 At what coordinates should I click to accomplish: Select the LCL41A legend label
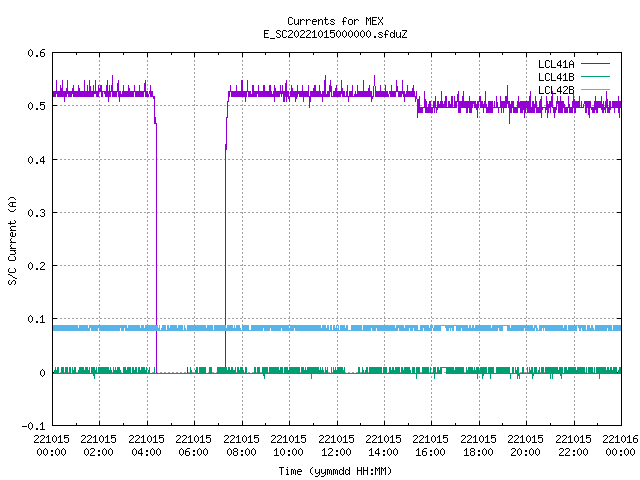(x=556, y=64)
